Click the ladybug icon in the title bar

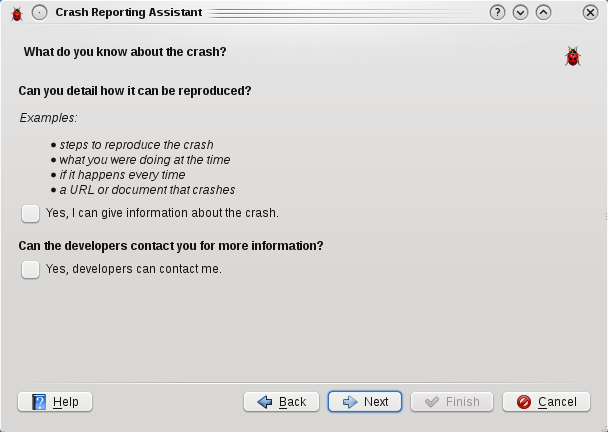[x=16, y=13]
